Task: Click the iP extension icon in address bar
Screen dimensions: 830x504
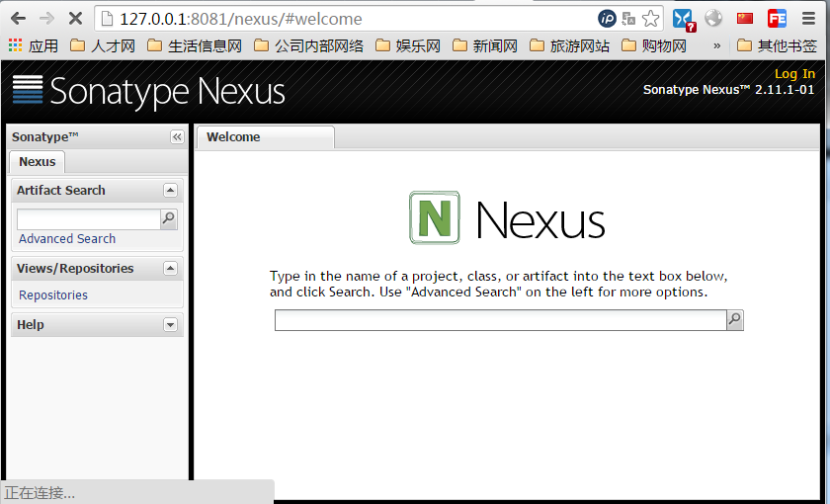Action: coord(607,19)
